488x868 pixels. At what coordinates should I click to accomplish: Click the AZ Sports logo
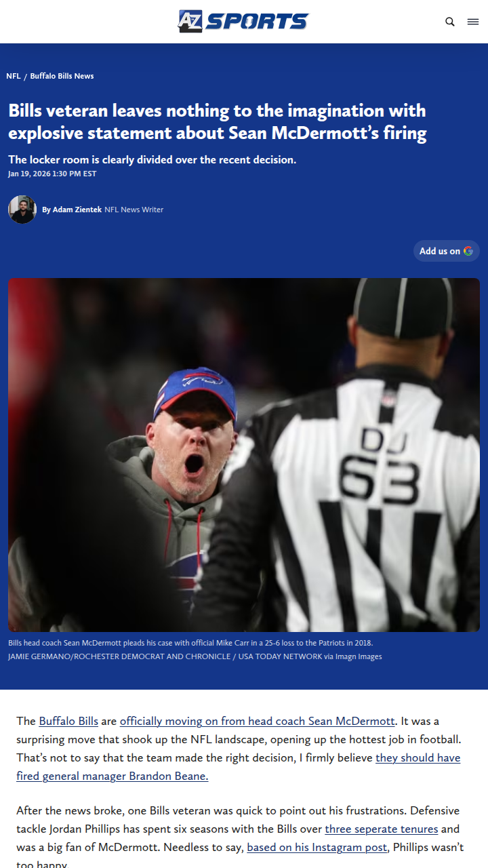tap(243, 21)
